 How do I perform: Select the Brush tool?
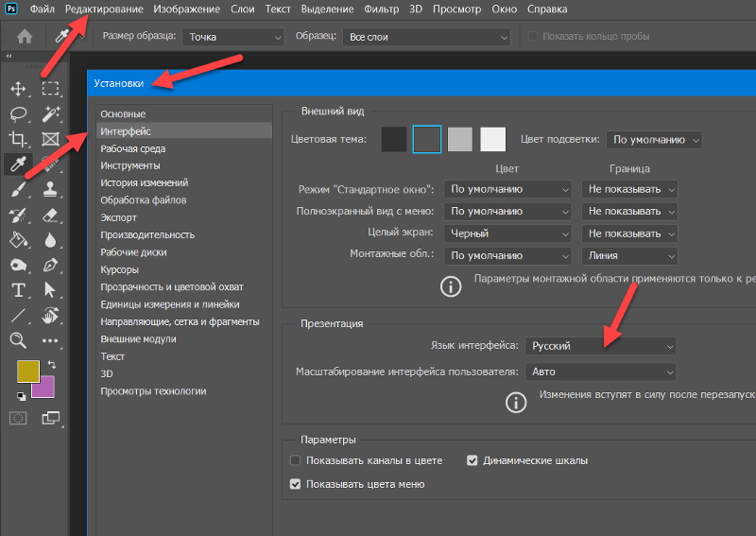pyautogui.click(x=18, y=190)
